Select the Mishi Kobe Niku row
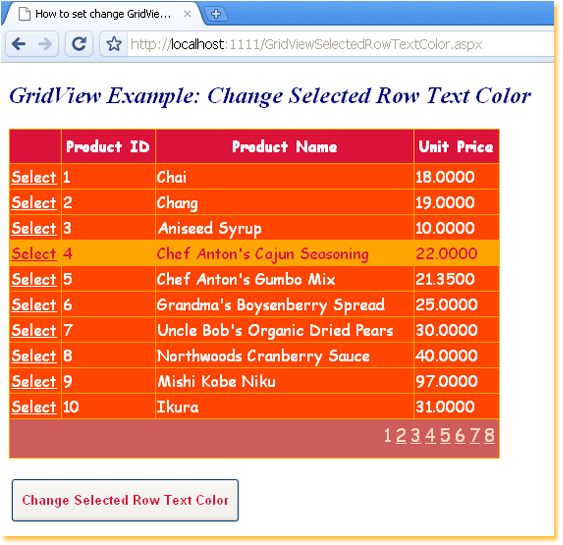The image size is (563, 545). pos(34,381)
